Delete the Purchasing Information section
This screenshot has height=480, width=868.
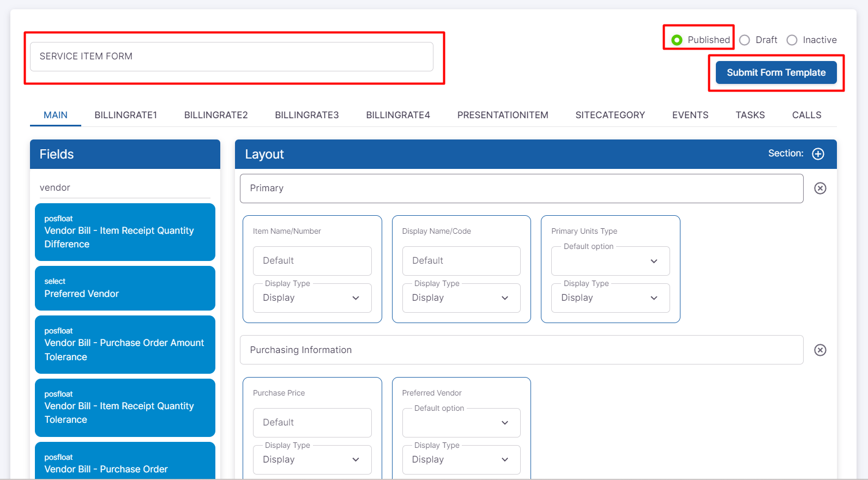click(820, 350)
